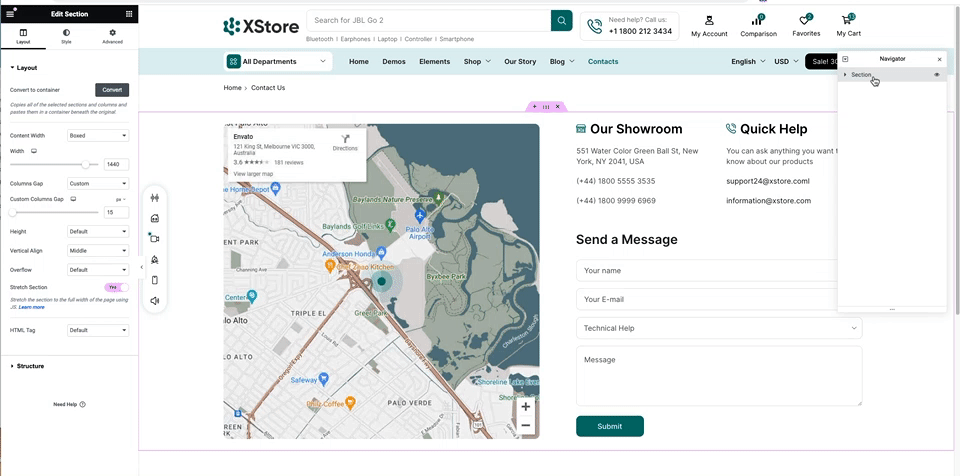This screenshot has width=960, height=476.
Task: Toggle Stretch Section switch
Action: click(116, 287)
